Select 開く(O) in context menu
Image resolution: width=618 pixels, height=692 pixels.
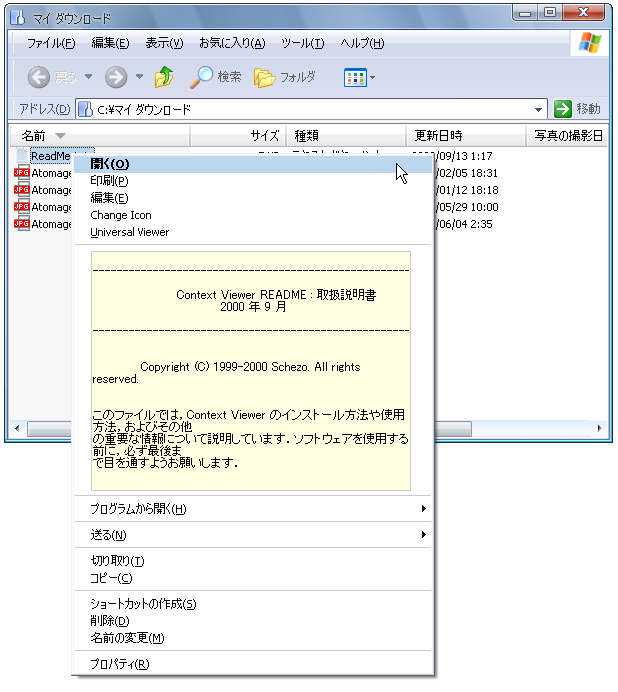(253, 164)
